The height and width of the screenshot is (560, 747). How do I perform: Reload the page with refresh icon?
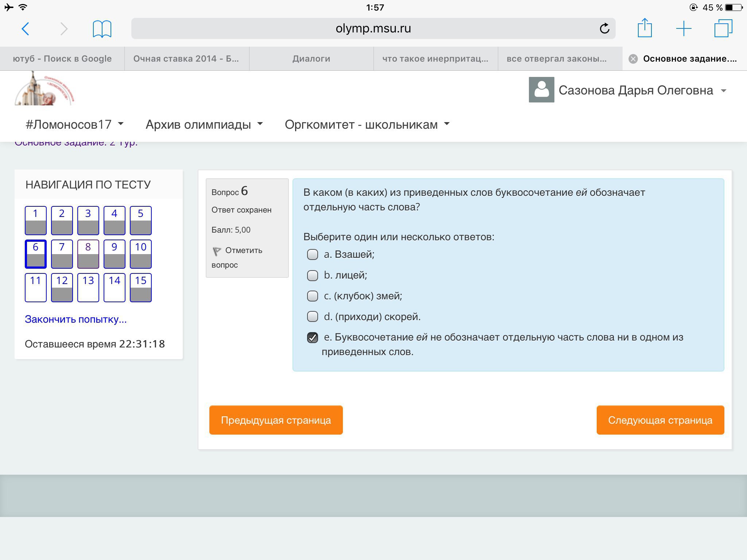(604, 28)
